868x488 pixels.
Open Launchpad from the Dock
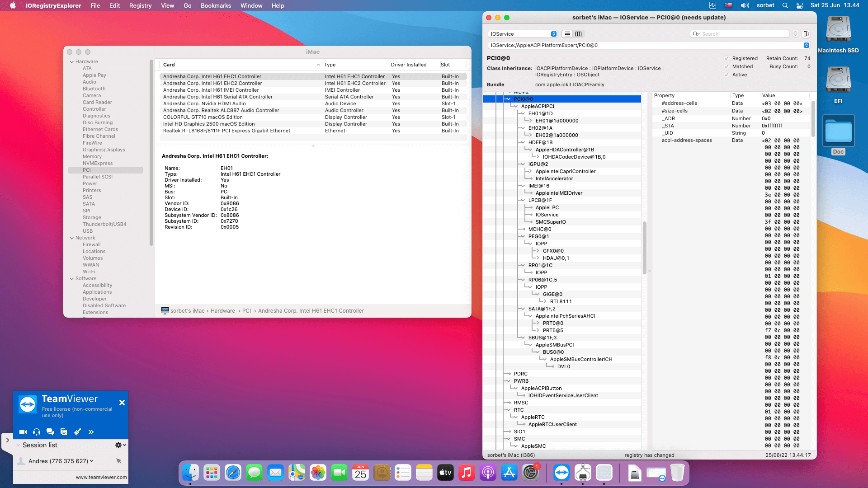pyautogui.click(x=212, y=473)
